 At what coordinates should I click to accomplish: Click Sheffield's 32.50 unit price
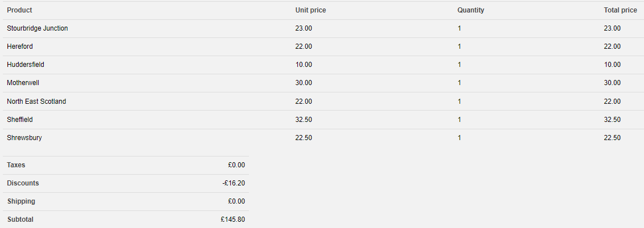click(304, 120)
